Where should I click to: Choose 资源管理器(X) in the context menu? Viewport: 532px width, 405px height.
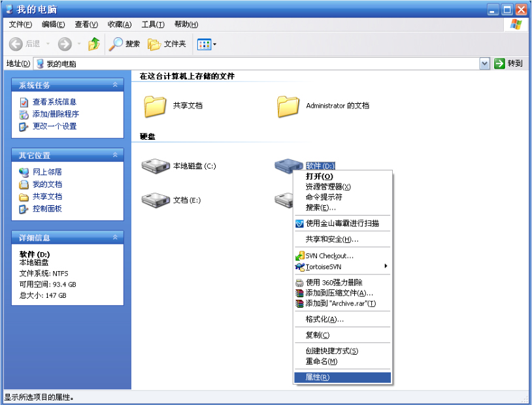(x=342, y=187)
